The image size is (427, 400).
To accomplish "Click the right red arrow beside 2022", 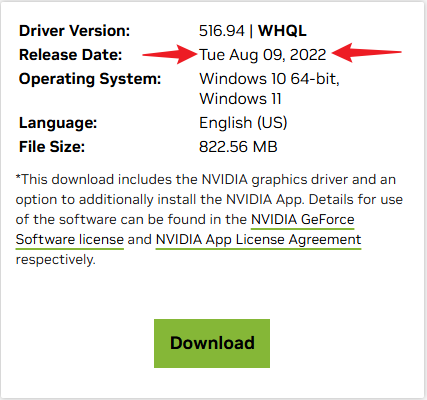I will pos(367,52).
